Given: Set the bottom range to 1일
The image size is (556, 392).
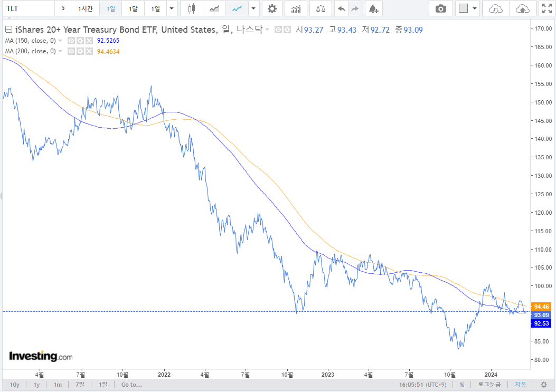Looking at the screenshot, I should click(x=103, y=385).
